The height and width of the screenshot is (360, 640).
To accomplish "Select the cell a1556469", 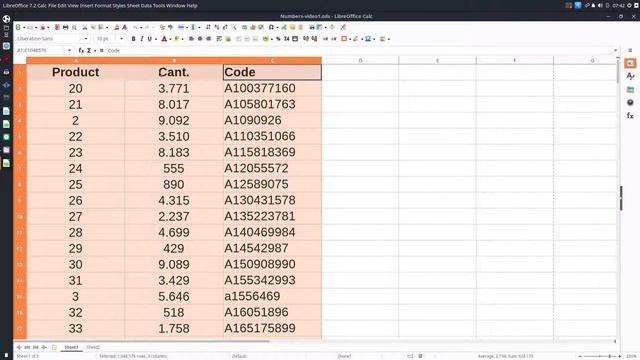I will pos(272,296).
